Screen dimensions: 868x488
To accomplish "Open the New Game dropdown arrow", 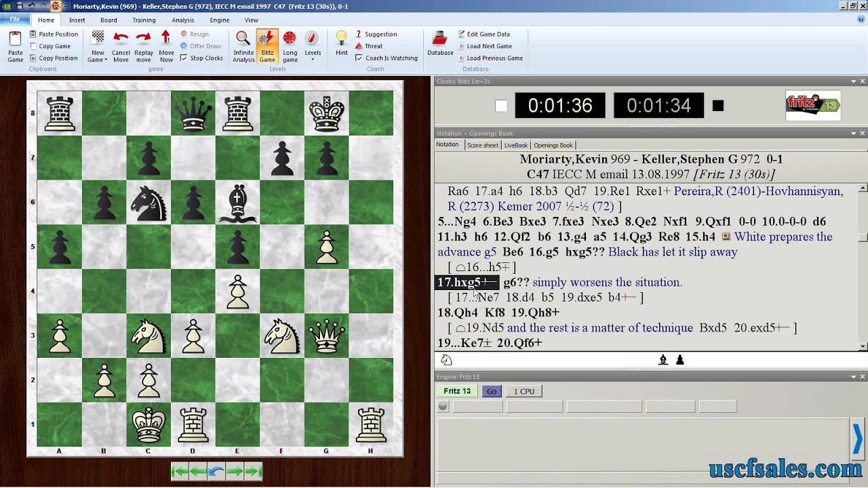I will (x=107, y=60).
